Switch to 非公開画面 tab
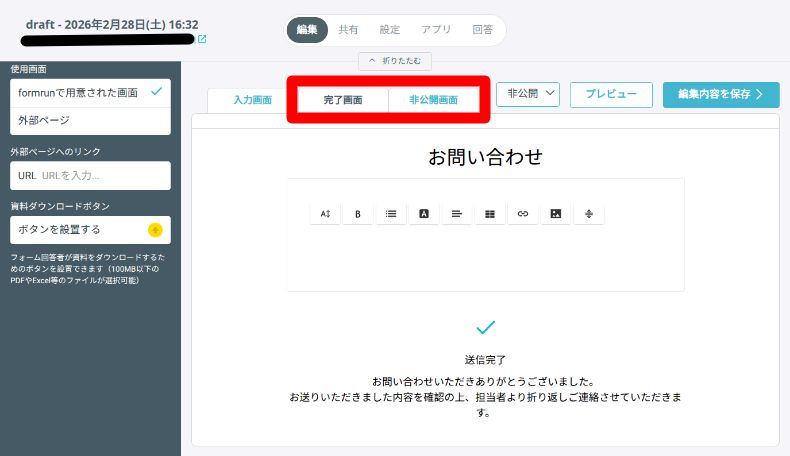 pyautogui.click(x=434, y=100)
